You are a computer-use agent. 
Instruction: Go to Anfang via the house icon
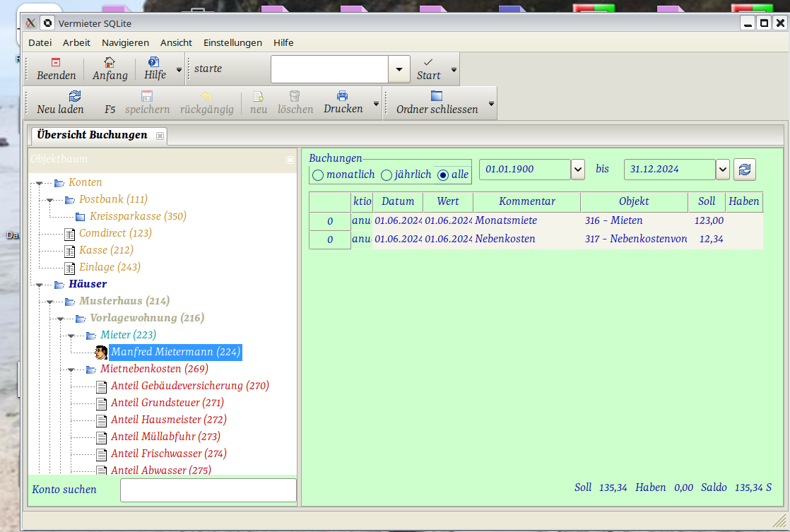(110, 62)
